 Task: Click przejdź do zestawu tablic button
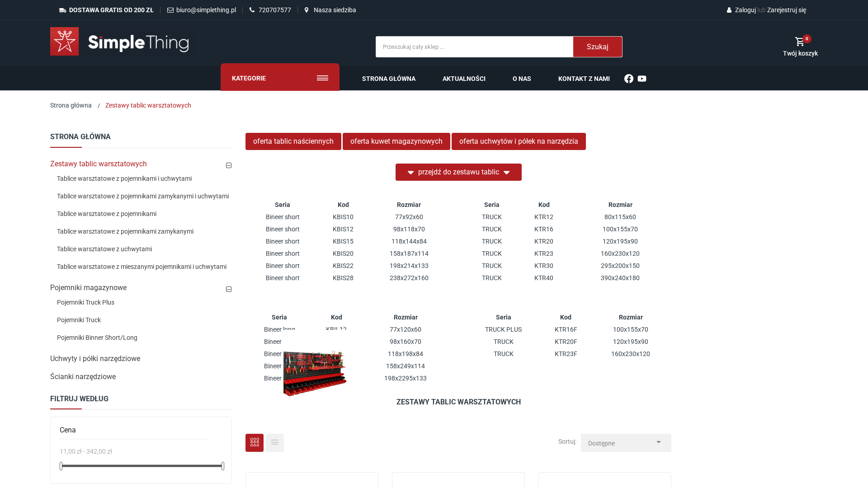458,172
